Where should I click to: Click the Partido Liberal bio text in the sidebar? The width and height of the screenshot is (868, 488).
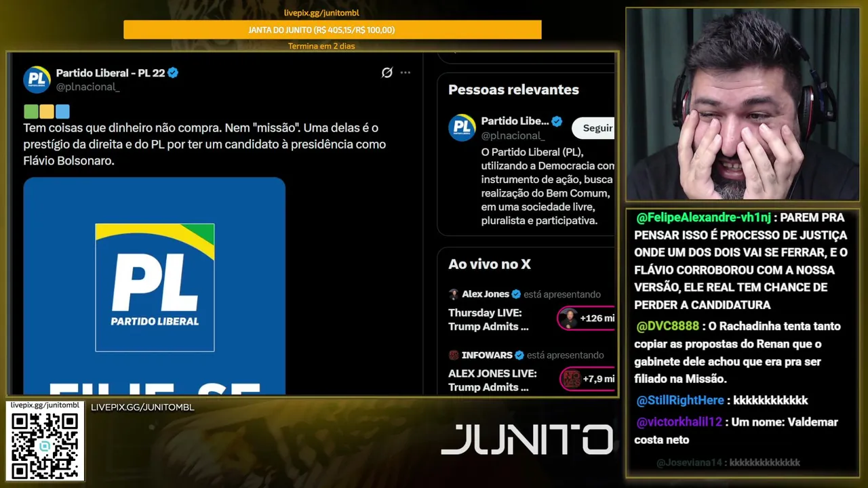(x=547, y=186)
